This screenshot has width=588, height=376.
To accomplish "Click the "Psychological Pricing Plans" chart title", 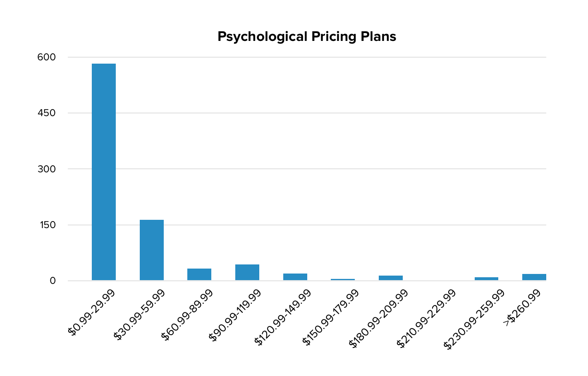I will click(x=306, y=37).
